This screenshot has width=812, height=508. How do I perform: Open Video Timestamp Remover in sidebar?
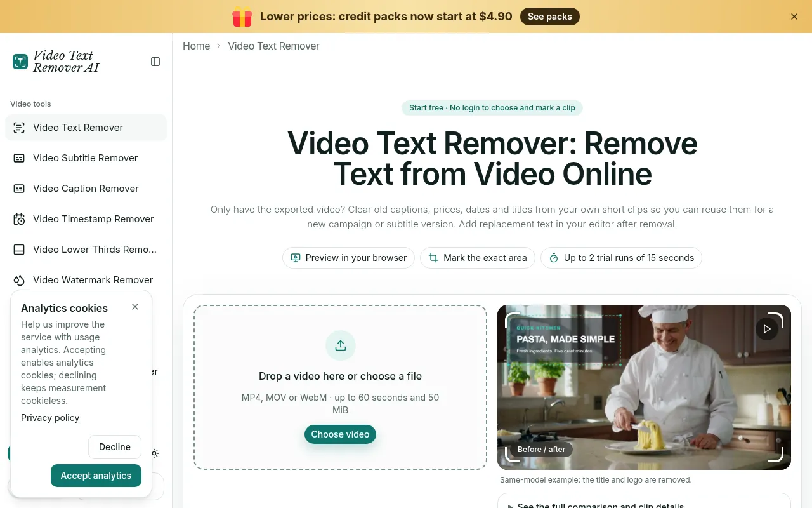pos(86,219)
